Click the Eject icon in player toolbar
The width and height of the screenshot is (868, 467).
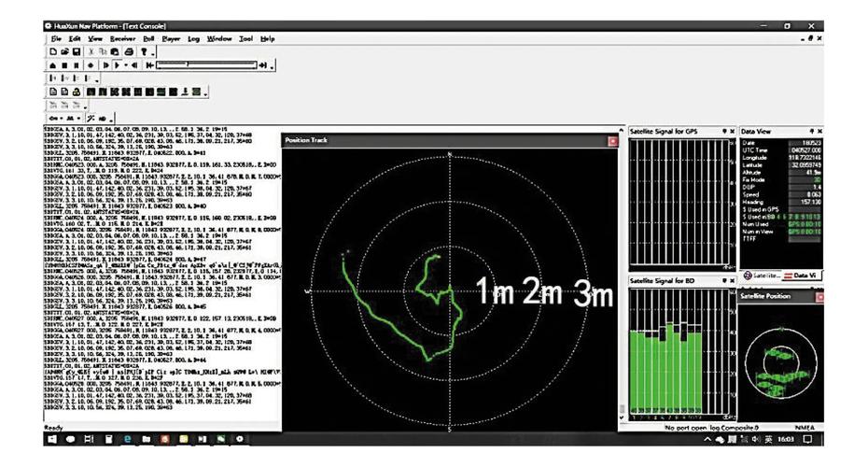(x=51, y=65)
